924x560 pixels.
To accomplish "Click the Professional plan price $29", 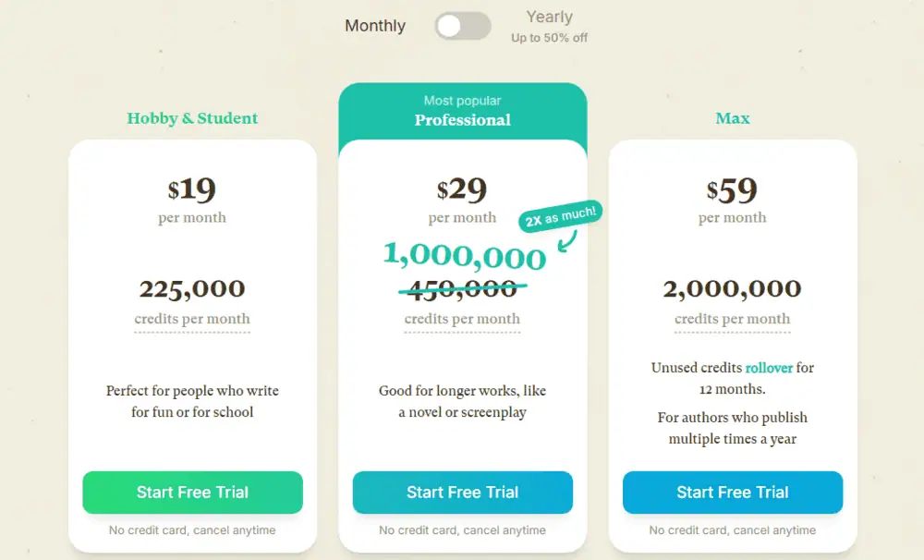I will point(462,190).
